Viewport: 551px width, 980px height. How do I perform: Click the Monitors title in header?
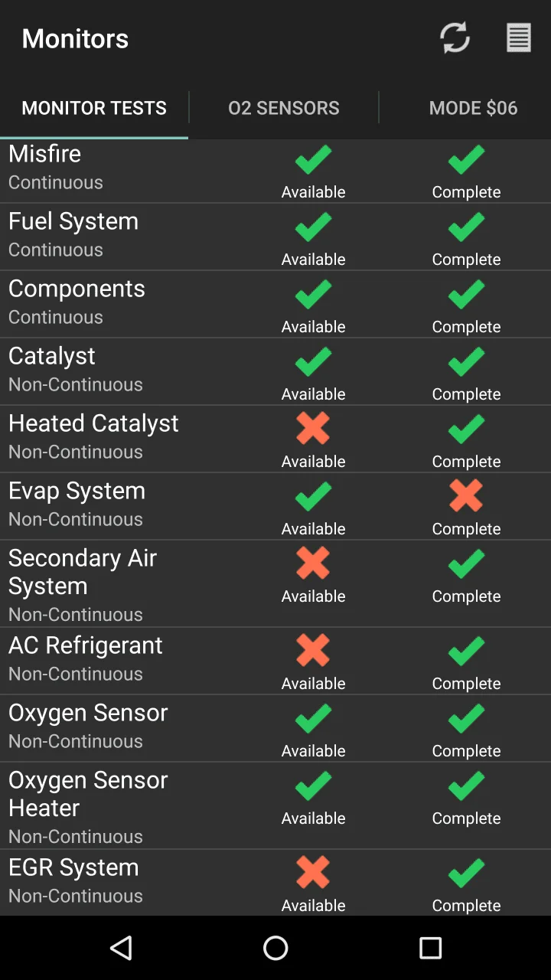pyautogui.click(x=75, y=38)
